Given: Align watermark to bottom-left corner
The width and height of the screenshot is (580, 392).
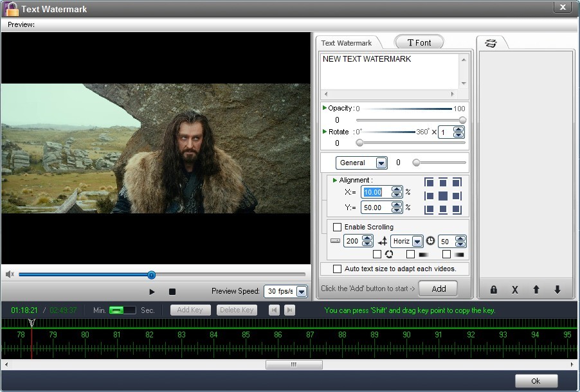Looking at the screenshot, I should click(429, 209).
